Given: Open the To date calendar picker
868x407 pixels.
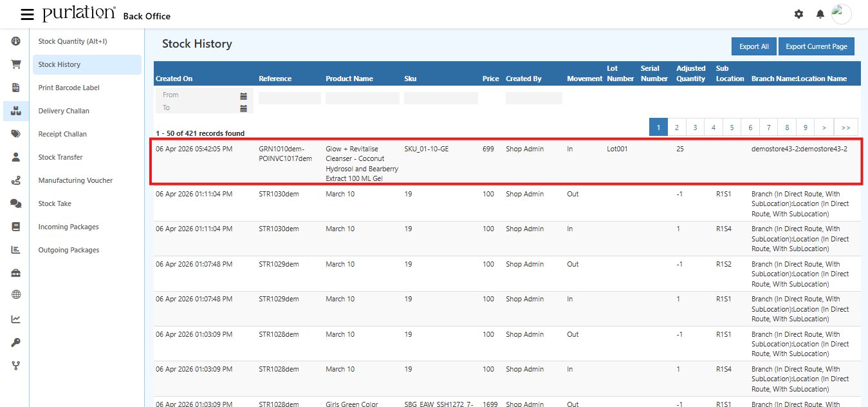Looking at the screenshot, I should [243, 108].
